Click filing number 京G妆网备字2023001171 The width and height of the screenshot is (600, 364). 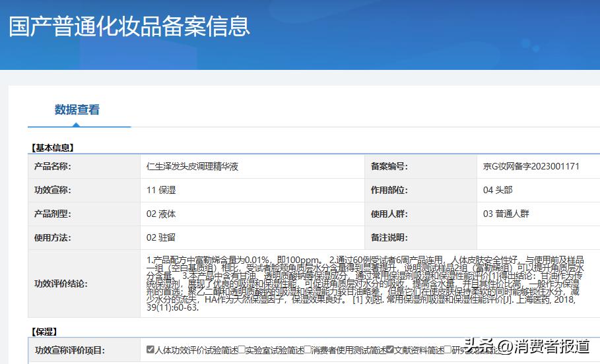coord(531,166)
